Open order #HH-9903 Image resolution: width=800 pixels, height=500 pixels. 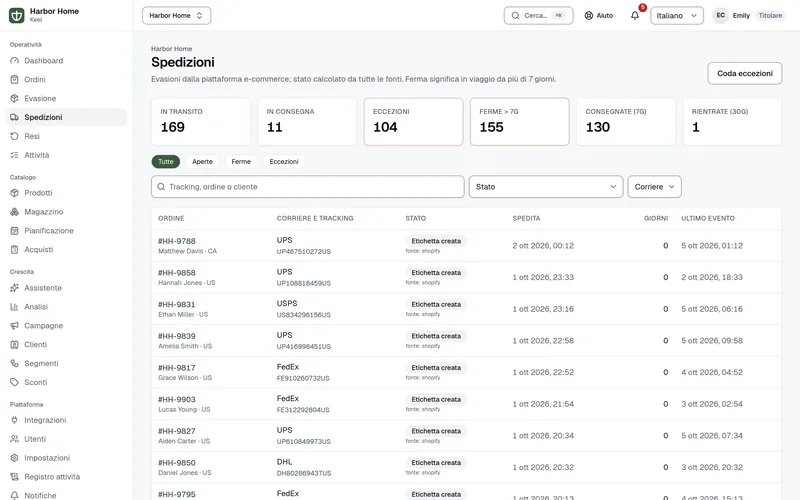[177, 399]
